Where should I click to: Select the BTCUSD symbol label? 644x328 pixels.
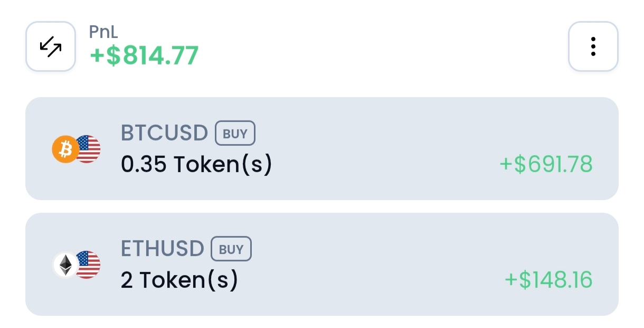pyautogui.click(x=164, y=133)
